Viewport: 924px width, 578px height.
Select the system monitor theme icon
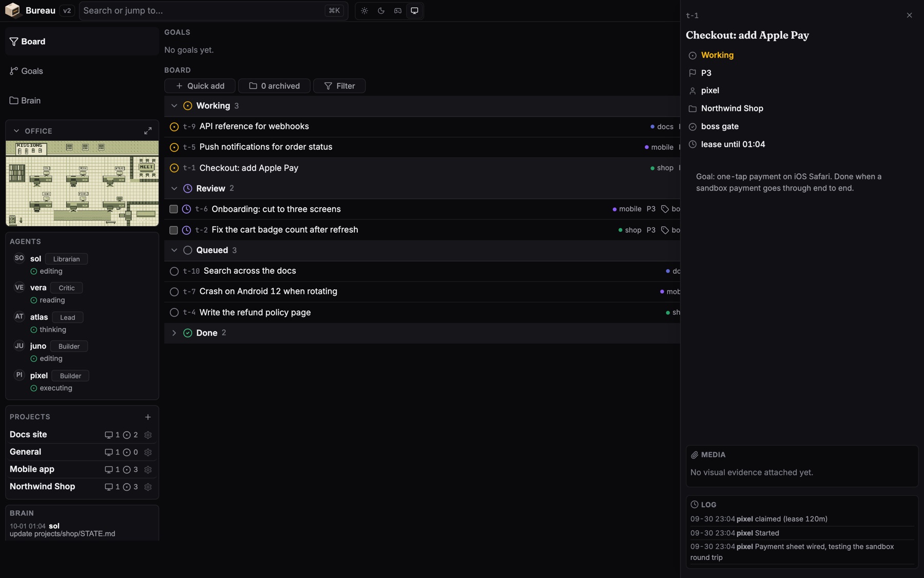point(414,11)
